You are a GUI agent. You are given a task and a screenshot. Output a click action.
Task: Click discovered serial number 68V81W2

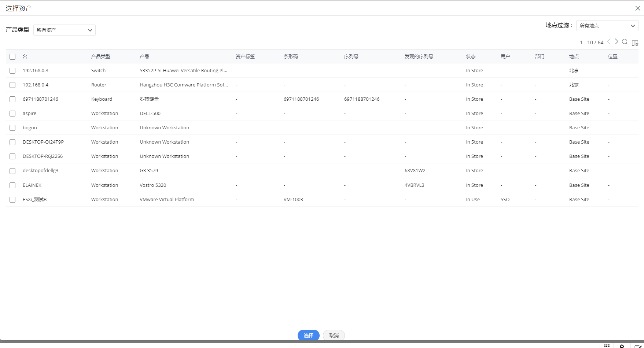click(415, 170)
